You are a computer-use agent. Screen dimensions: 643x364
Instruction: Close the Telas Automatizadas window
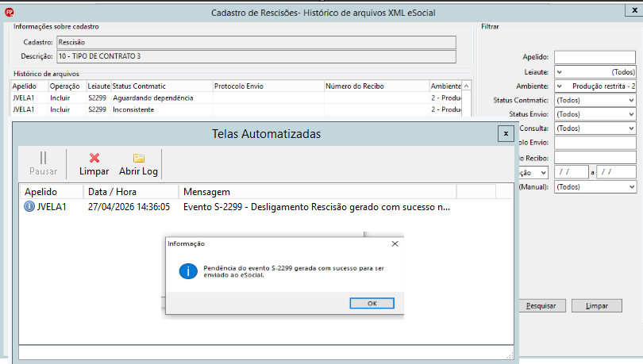coord(506,133)
